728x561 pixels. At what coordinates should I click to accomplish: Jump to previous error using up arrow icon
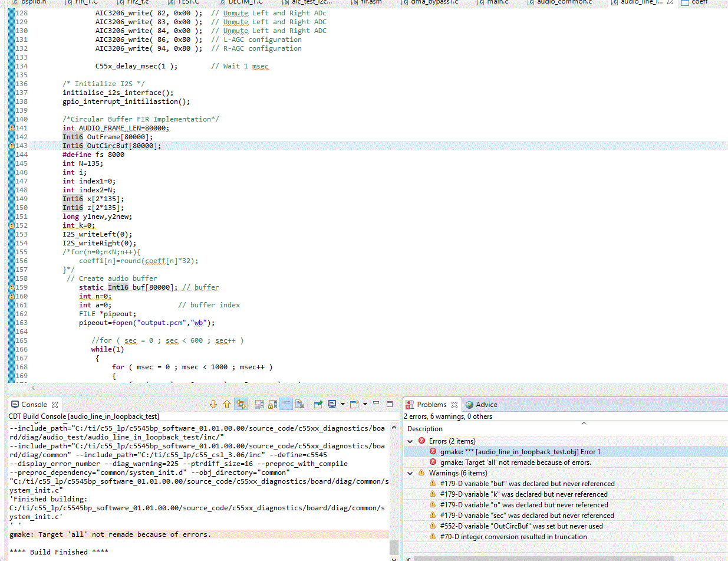pyautogui.click(x=227, y=403)
